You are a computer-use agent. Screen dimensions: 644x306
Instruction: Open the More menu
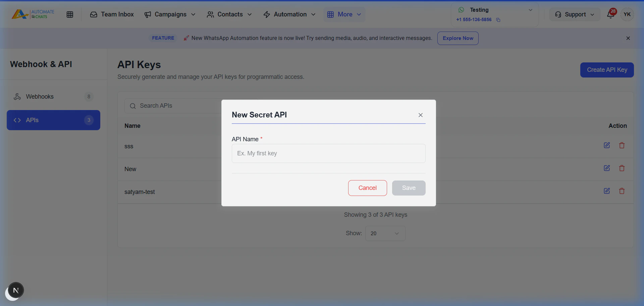tap(344, 14)
